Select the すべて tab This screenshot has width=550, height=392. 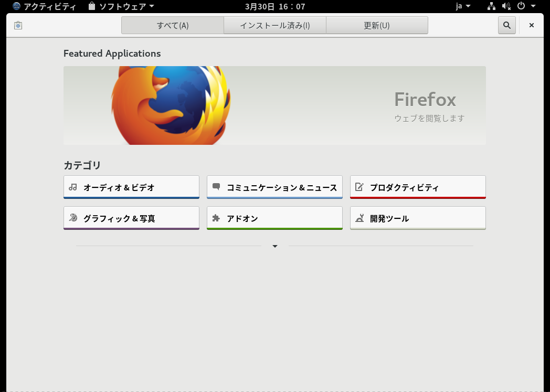click(x=173, y=25)
